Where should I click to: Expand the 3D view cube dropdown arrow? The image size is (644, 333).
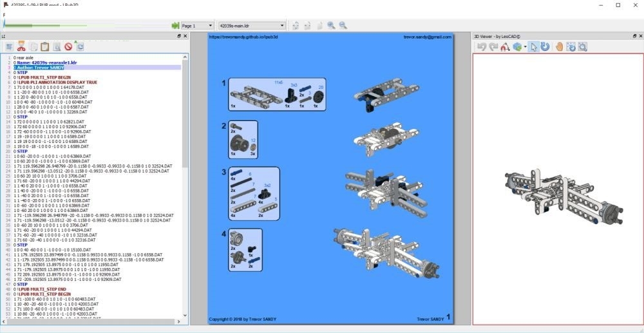(526, 47)
